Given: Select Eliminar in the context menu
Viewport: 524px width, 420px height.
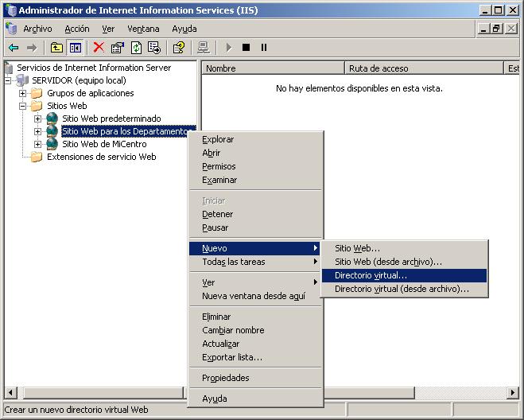Looking at the screenshot, I should (x=254, y=317).
